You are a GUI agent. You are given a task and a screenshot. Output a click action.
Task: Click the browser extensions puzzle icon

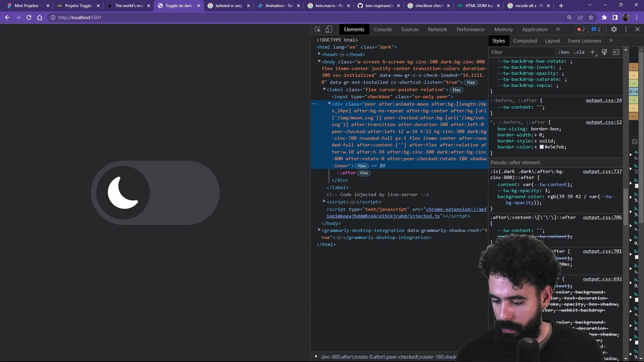[x=604, y=17]
